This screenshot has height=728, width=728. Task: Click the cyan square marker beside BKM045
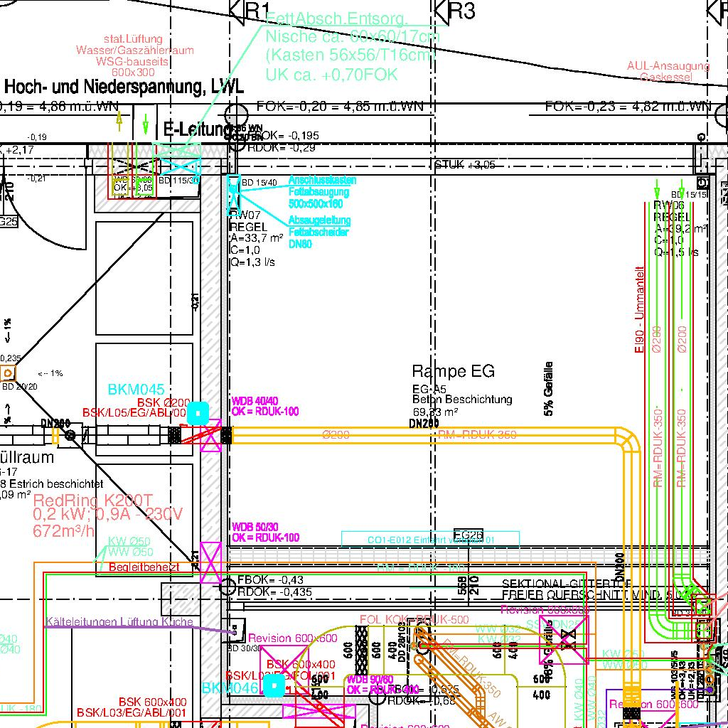click(x=198, y=413)
